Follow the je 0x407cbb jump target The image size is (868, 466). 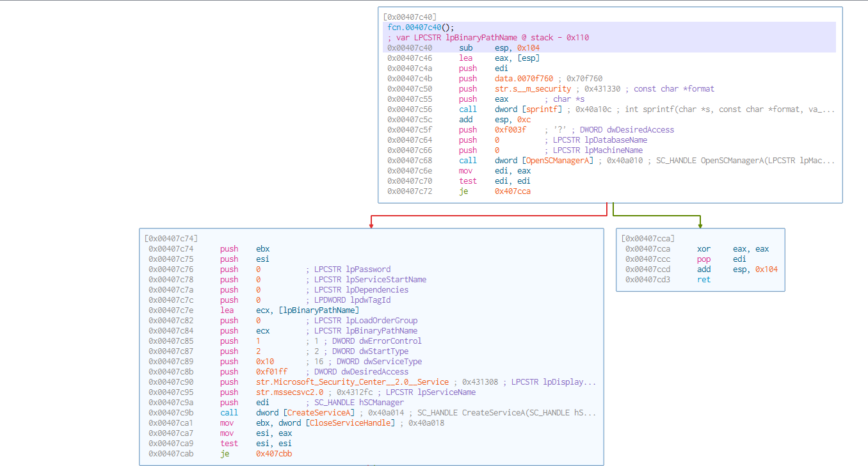point(273,454)
